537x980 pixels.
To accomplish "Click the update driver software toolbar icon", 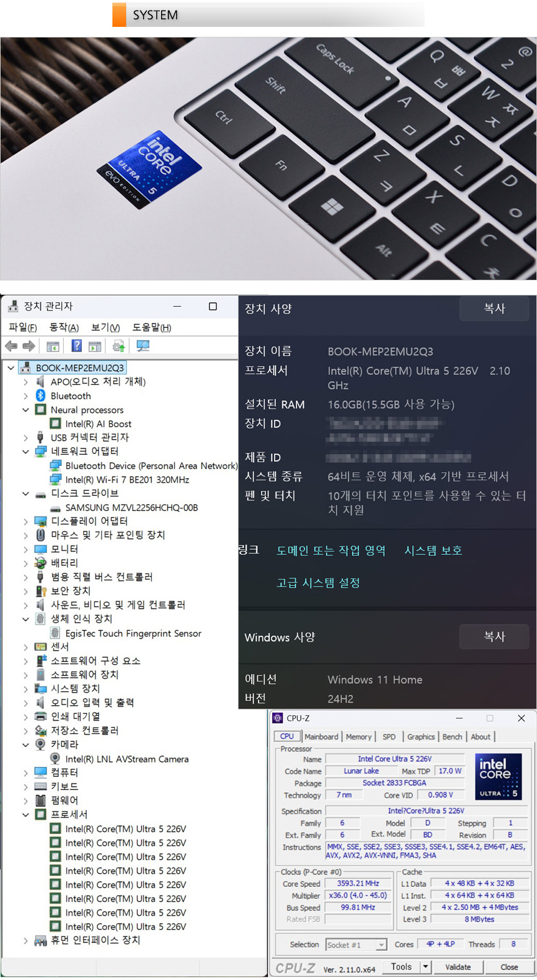I will coord(119,346).
